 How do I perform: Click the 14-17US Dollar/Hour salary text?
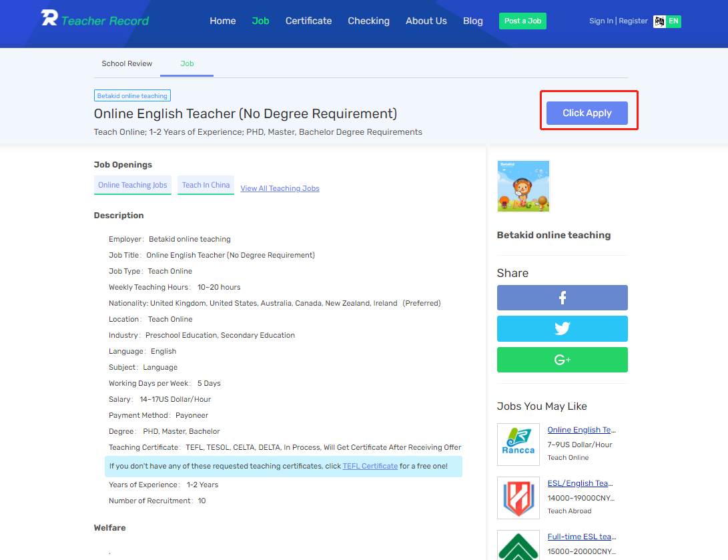[175, 399]
